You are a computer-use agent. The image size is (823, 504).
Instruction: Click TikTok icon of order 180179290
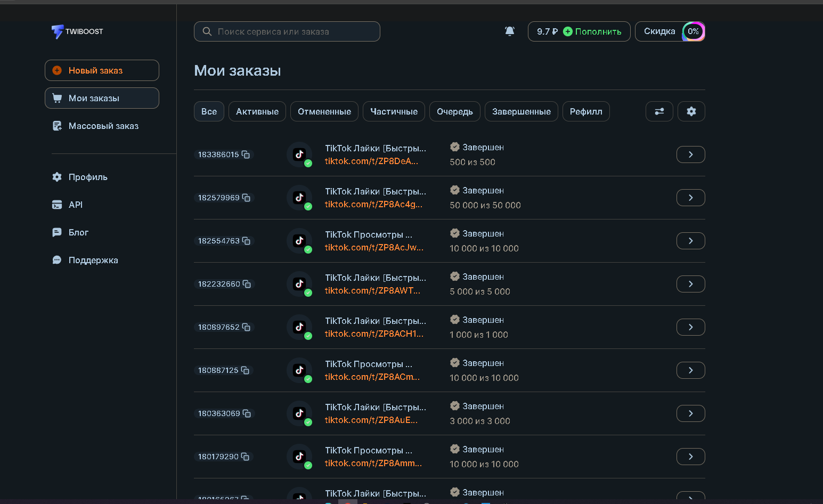pyautogui.click(x=299, y=457)
